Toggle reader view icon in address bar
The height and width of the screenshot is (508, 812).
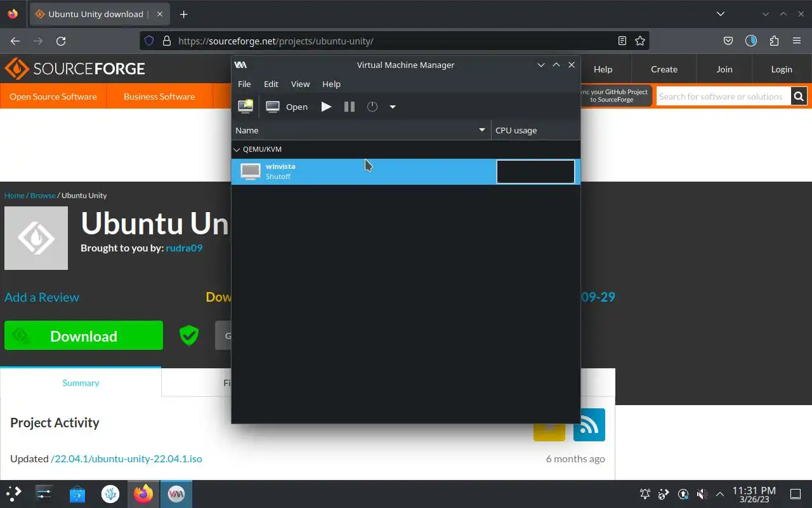(622, 41)
